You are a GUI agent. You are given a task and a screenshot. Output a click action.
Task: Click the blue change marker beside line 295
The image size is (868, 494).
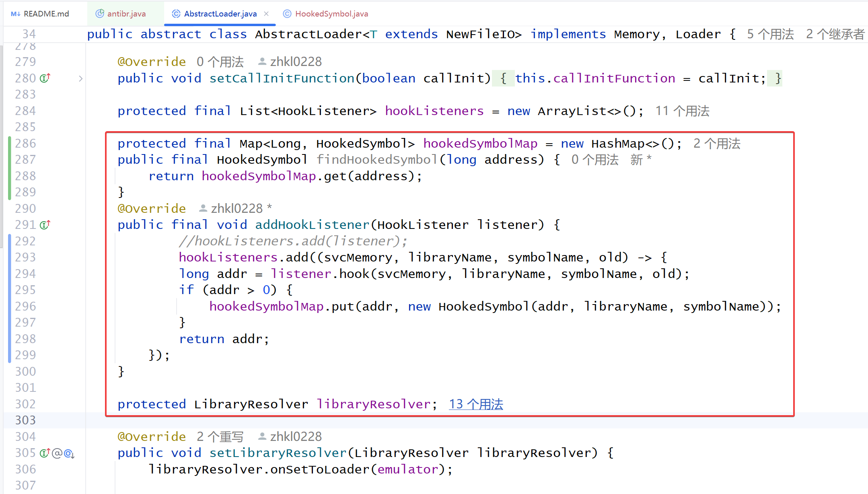[9, 290]
